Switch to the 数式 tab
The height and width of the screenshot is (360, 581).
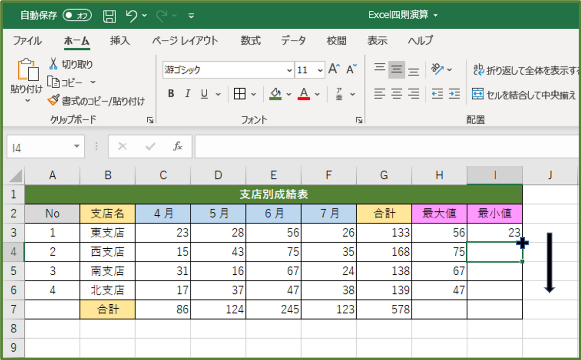point(250,40)
